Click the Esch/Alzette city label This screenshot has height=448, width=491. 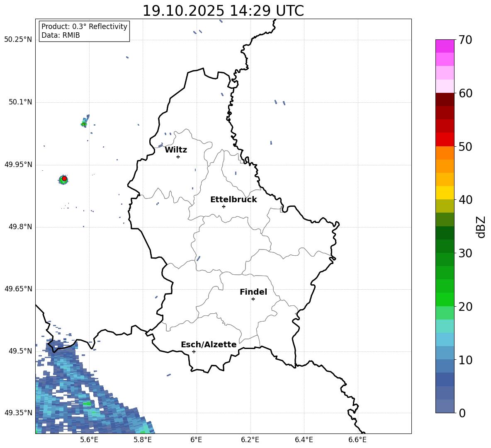[209, 344]
